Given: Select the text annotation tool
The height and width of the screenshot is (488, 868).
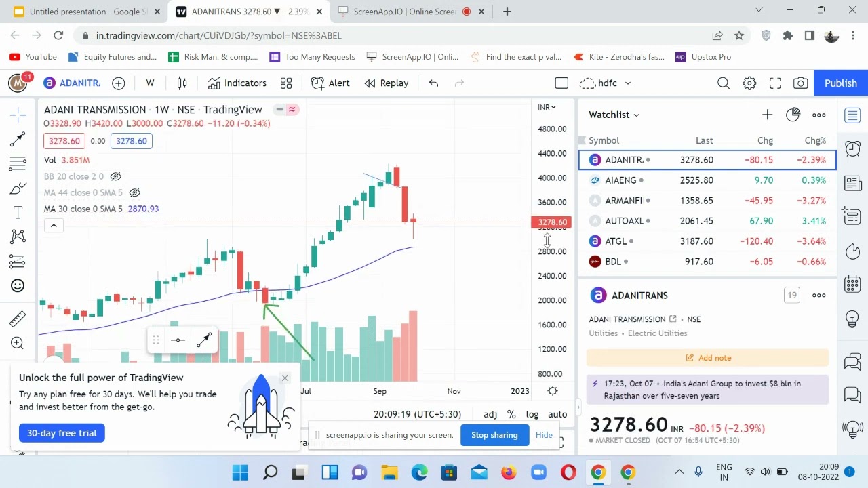Looking at the screenshot, I should click(18, 212).
